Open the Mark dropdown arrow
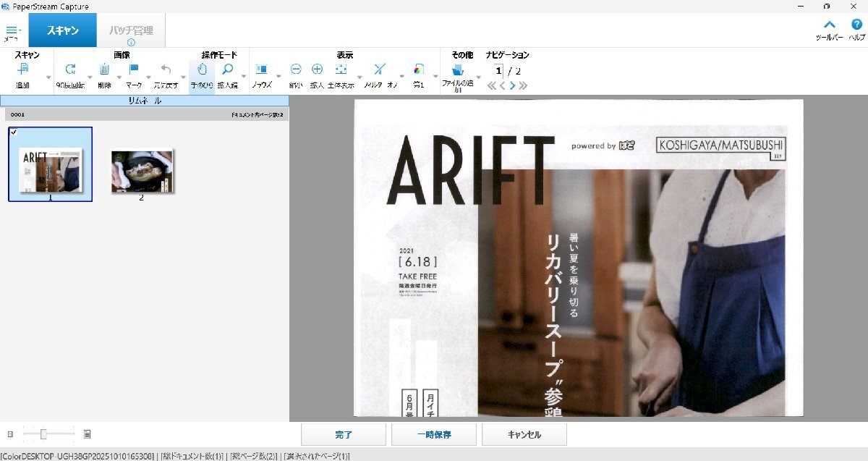868x461 pixels. coord(149,77)
